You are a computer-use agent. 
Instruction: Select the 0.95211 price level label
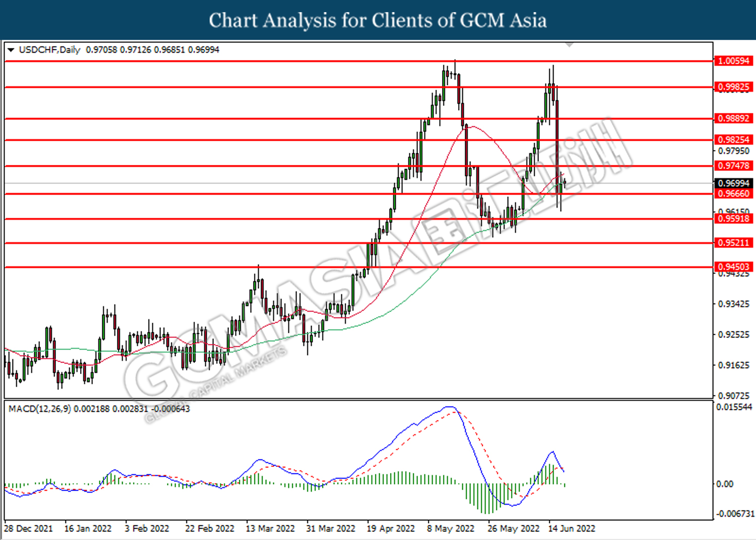733,243
